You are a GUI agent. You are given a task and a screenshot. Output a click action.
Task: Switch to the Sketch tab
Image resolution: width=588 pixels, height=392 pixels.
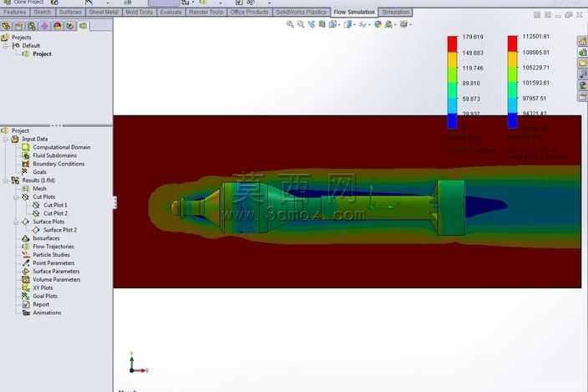pos(43,12)
